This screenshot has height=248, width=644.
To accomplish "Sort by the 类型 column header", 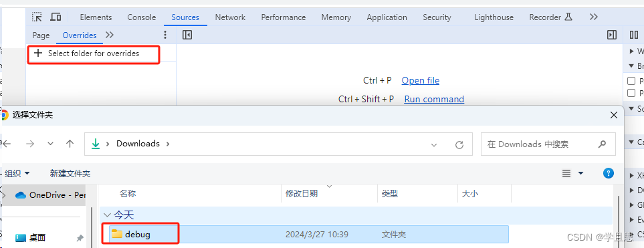I will [x=390, y=194].
